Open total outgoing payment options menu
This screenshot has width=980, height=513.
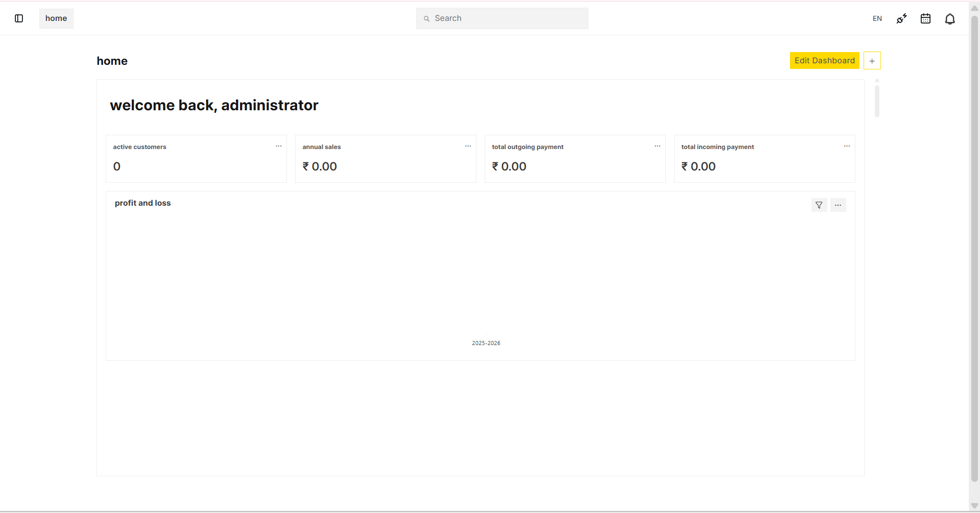[657, 146]
